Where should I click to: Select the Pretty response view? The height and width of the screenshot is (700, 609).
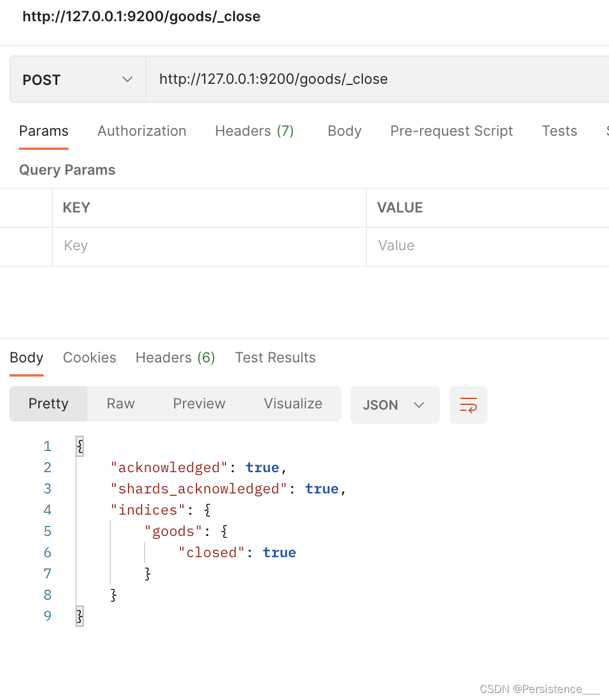(x=48, y=404)
